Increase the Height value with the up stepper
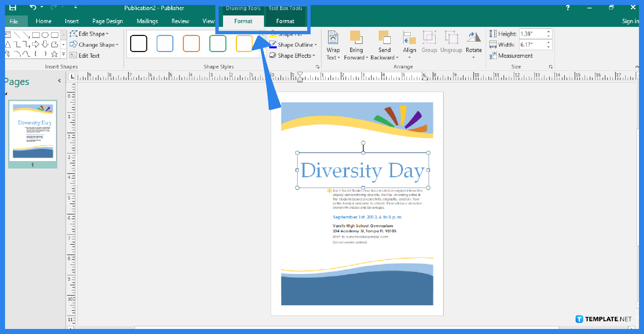 pyautogui.click(x=549, y=31)
